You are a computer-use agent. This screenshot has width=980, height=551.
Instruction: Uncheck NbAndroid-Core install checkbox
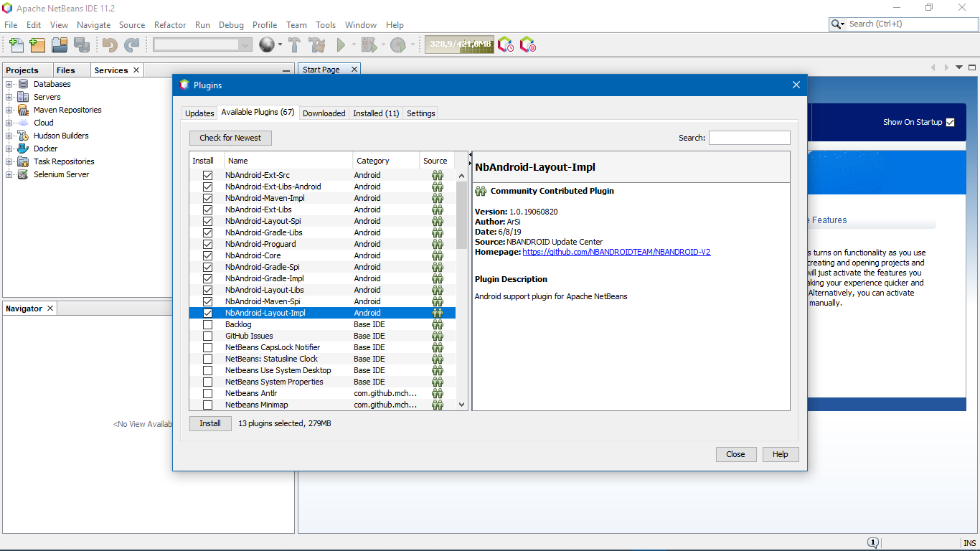(207, 255)
